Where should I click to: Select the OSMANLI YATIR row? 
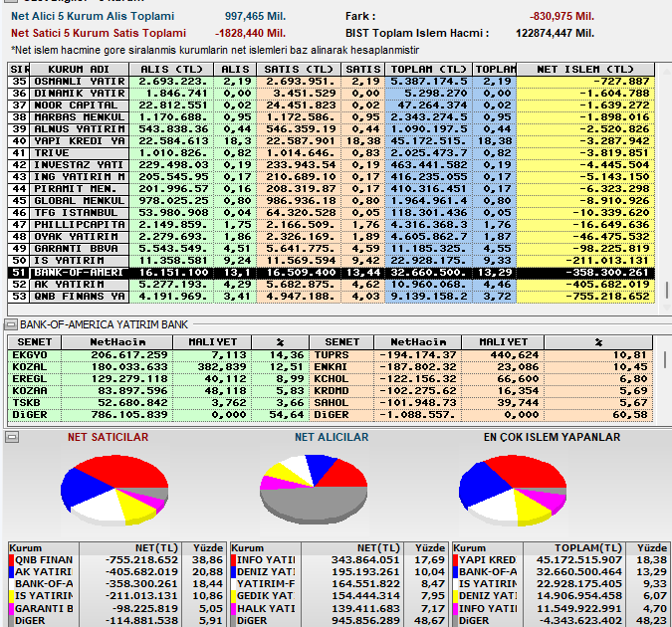[x=331, y=82]
